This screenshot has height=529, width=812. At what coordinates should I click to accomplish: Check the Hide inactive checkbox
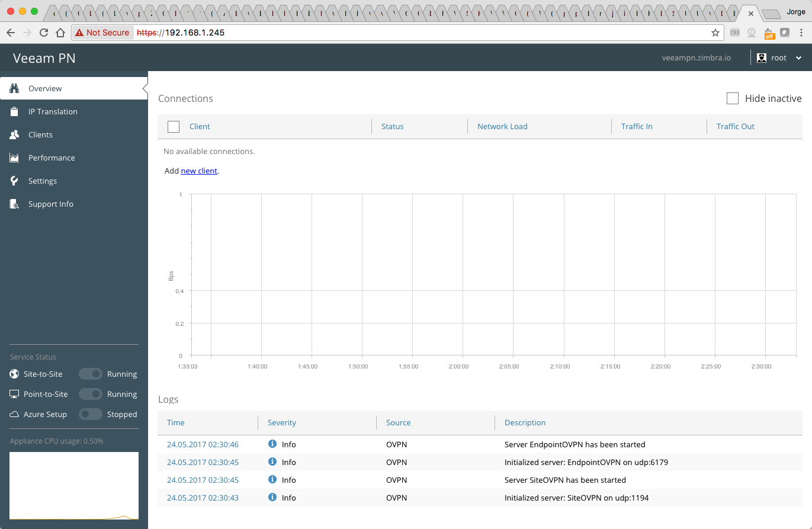[733, 98]
